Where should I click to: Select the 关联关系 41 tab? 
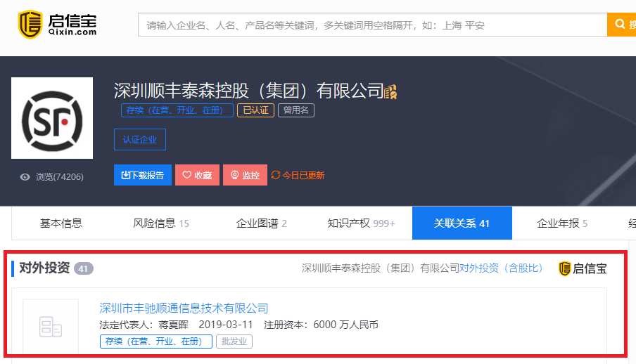(x=462, y=223)
